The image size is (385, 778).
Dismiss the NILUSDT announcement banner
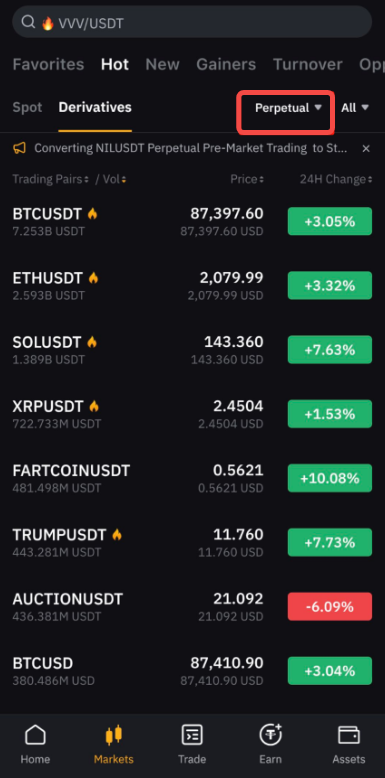pos(366,148)
